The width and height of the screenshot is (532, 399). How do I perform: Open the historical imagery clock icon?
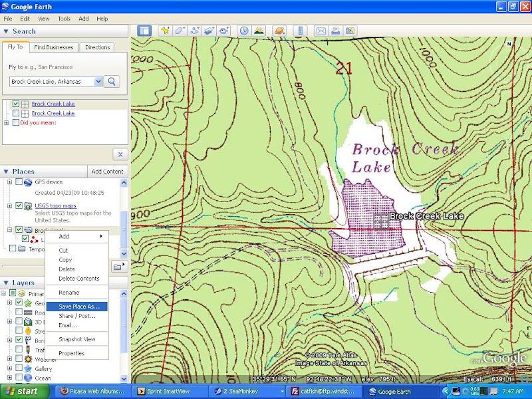243,31
